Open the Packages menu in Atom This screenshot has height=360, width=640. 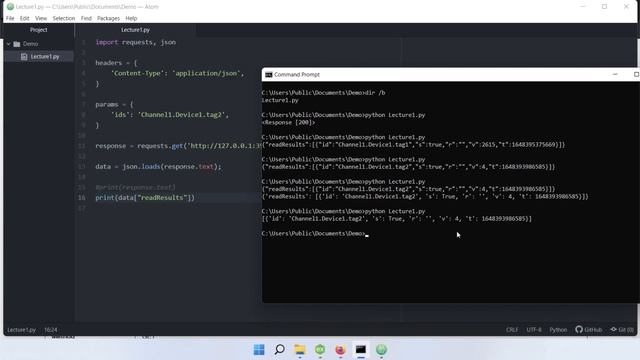108,18
